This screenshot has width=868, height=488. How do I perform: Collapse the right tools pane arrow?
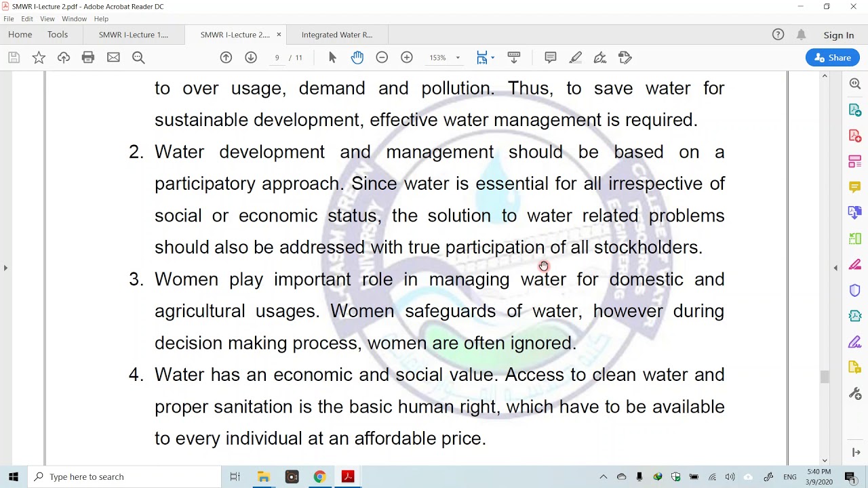click(835, 268)
